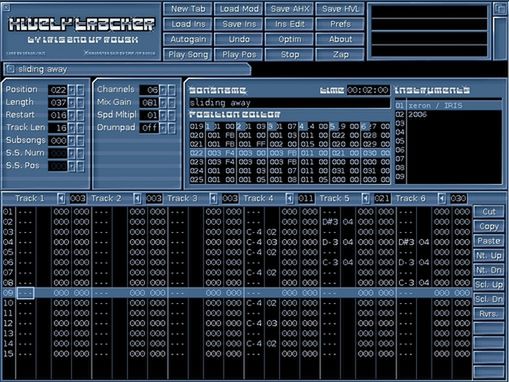Select instrument 01 'xeron / IRIS'

(448, 106)
